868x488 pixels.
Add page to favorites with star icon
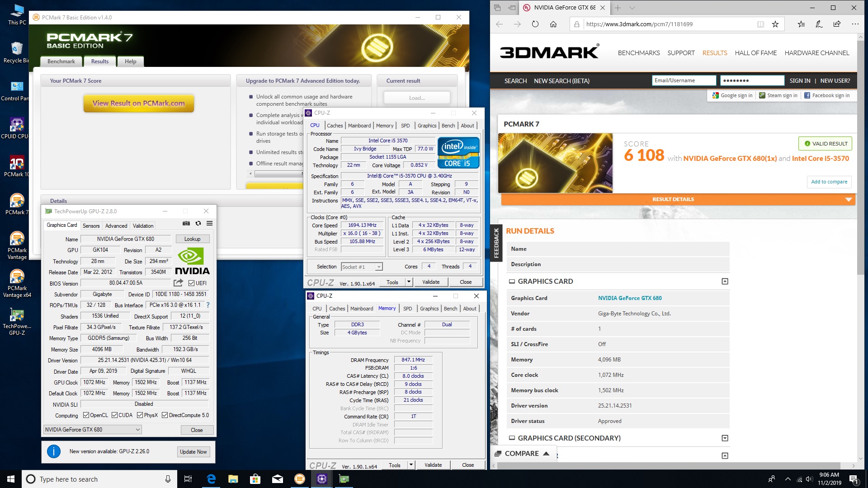(x=775, y=24)
